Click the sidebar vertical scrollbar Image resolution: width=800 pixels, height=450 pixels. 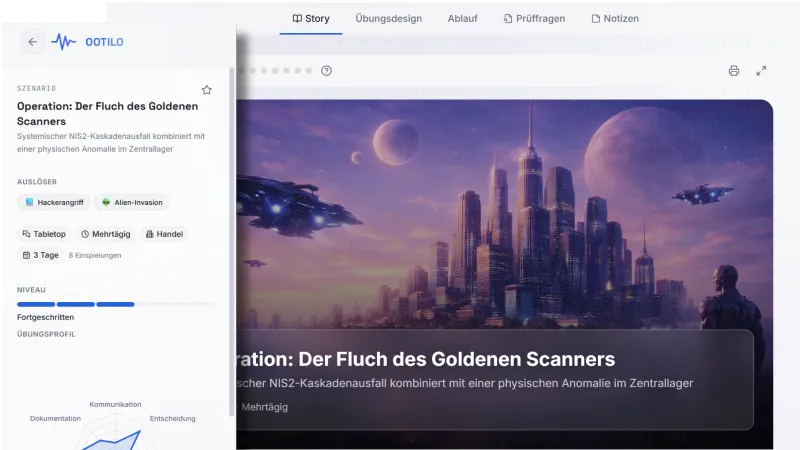(x=232, y=240)
